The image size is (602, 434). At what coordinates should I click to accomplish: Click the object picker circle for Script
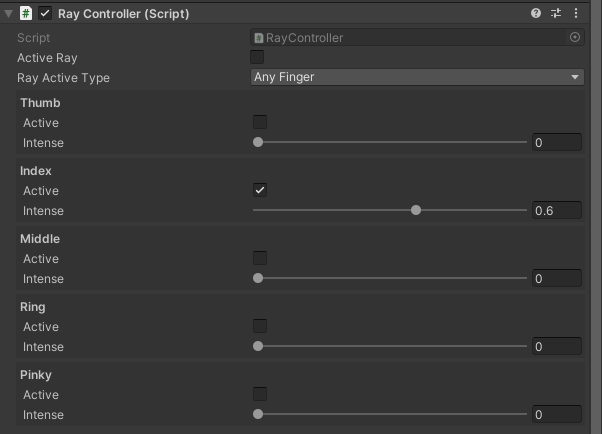[x=575, y=38]
